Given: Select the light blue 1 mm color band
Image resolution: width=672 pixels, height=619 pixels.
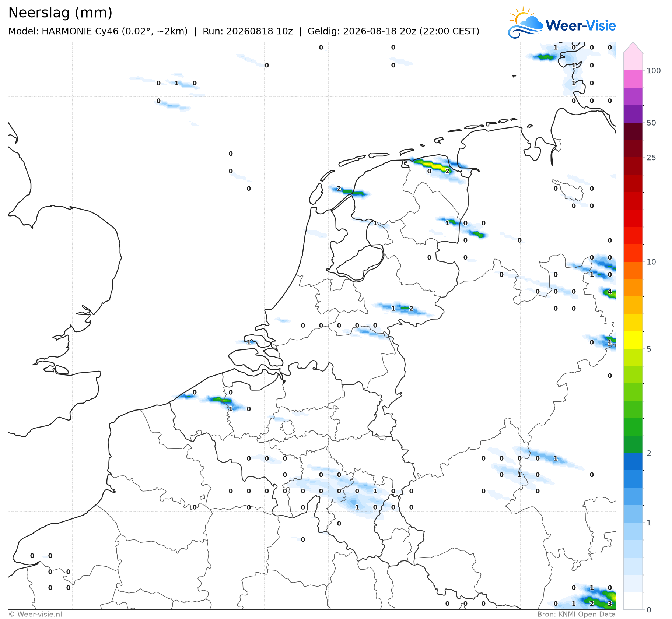Looking at the screenshot, I should 633,514.
